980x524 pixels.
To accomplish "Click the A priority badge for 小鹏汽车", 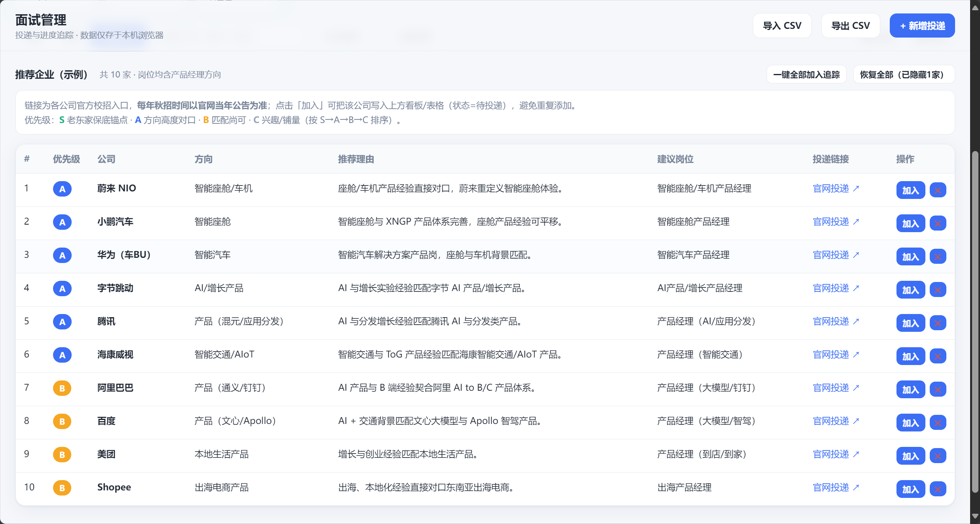I will tap(62, 222).
